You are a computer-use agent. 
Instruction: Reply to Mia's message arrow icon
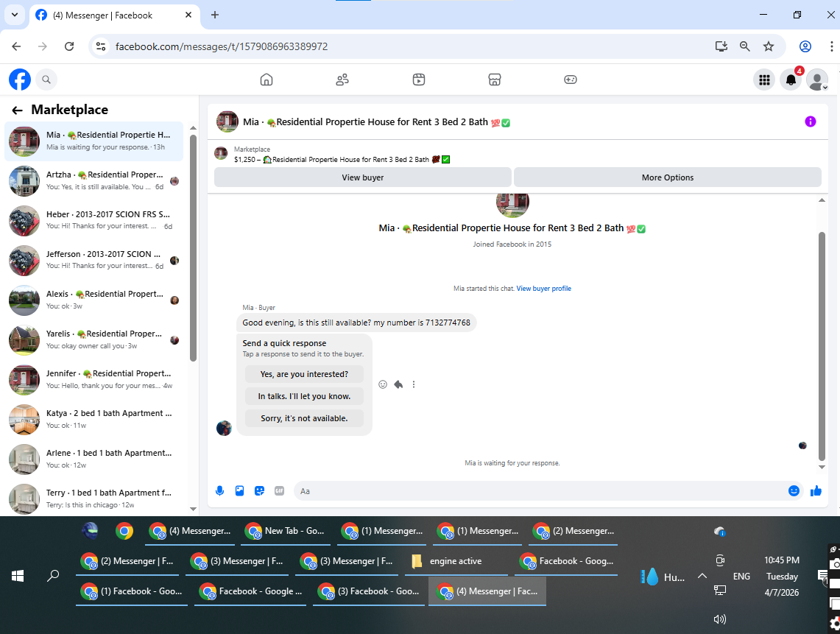(398, 384)
